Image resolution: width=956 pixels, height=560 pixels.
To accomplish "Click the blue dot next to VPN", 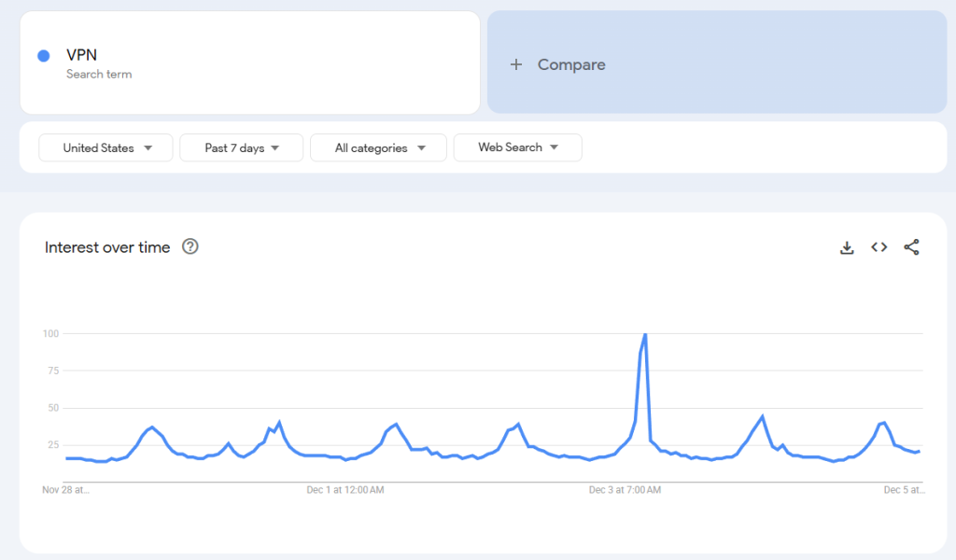I will click(43, 56).
